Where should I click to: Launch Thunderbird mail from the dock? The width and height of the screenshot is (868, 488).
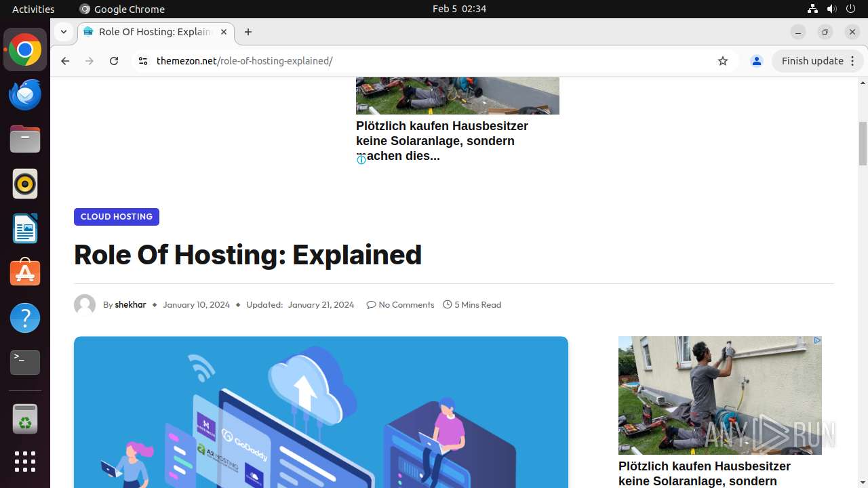coord(25,95)
